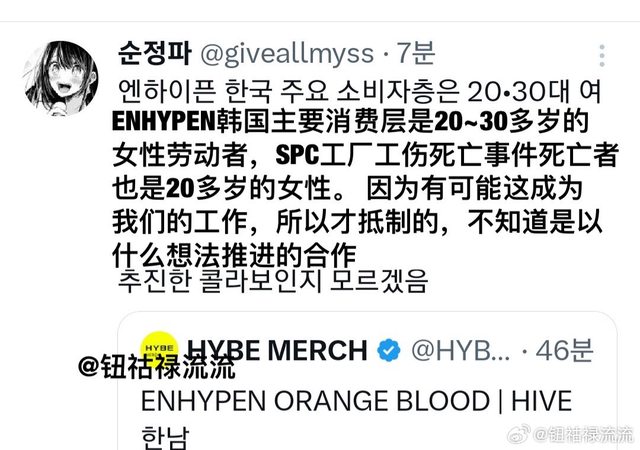The width and height of the screenshot is (640, 450).
Task: Click the gray @钮祜禄流流 Weibo watermark
Action: pos(584,434)
